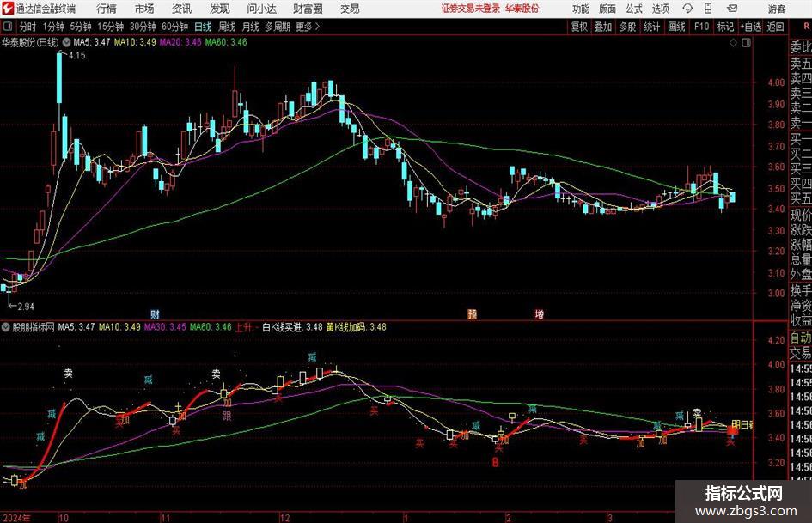This screenshot has width=812, height=523.
Task: Click the 返回 back button
Action: click(775, 27)
